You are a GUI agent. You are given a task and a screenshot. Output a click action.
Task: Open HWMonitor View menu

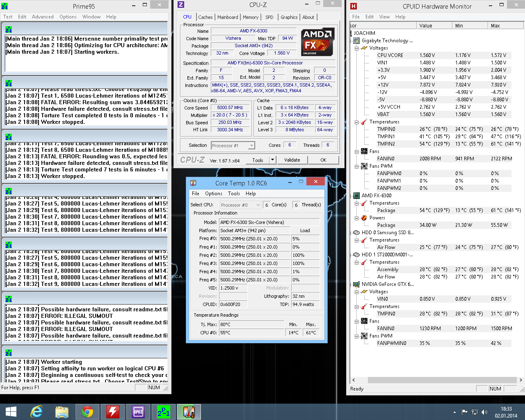coord(384,17)
